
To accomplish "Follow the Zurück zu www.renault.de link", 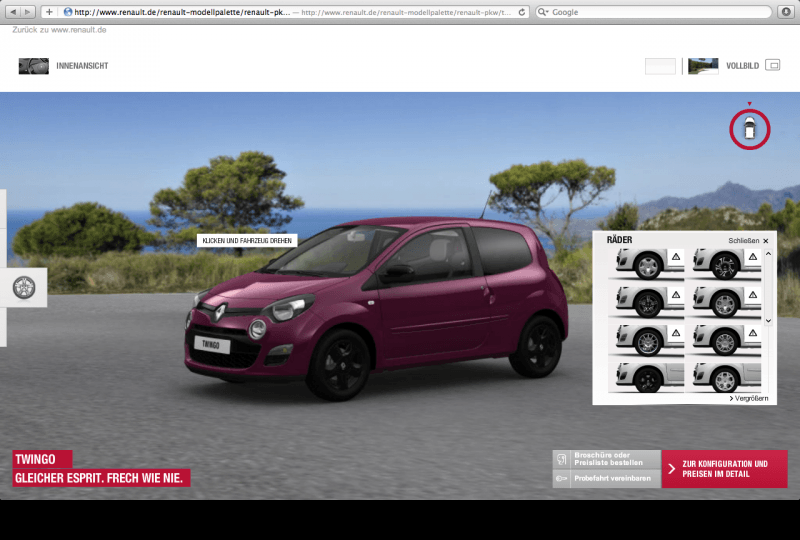I will (x=59, y=30).
